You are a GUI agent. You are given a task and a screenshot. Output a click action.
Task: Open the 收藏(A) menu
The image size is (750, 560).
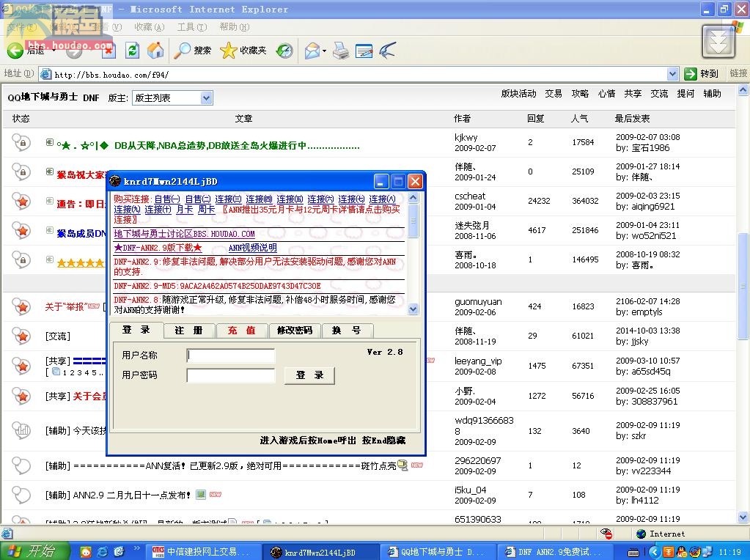tap(150, 27)
